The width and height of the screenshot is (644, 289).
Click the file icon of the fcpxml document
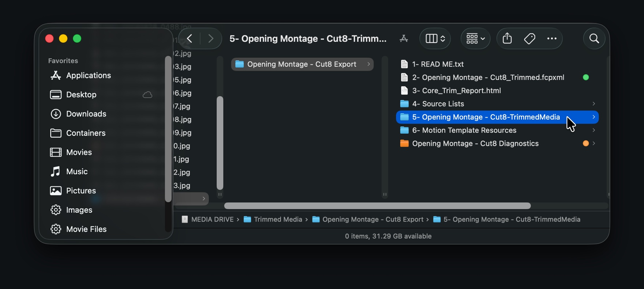[x=404, y=77]
